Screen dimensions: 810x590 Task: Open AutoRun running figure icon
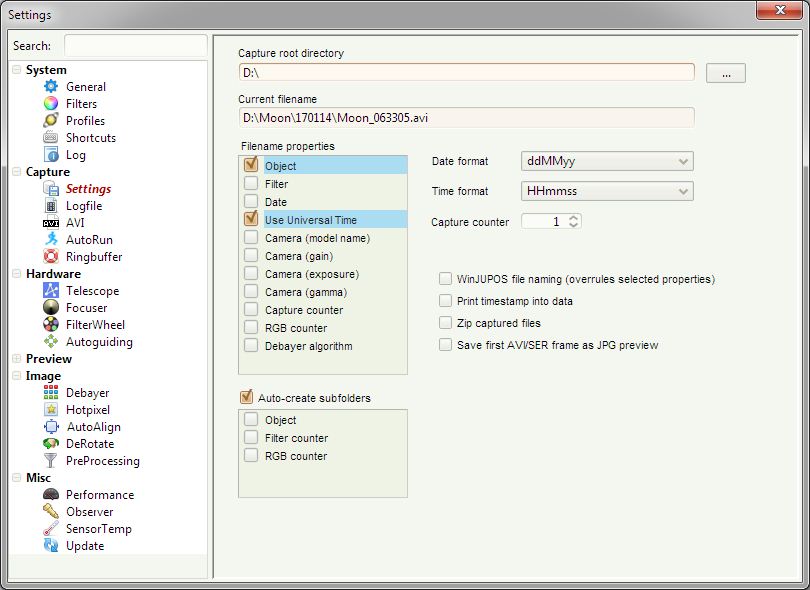[x=51, y=240]
